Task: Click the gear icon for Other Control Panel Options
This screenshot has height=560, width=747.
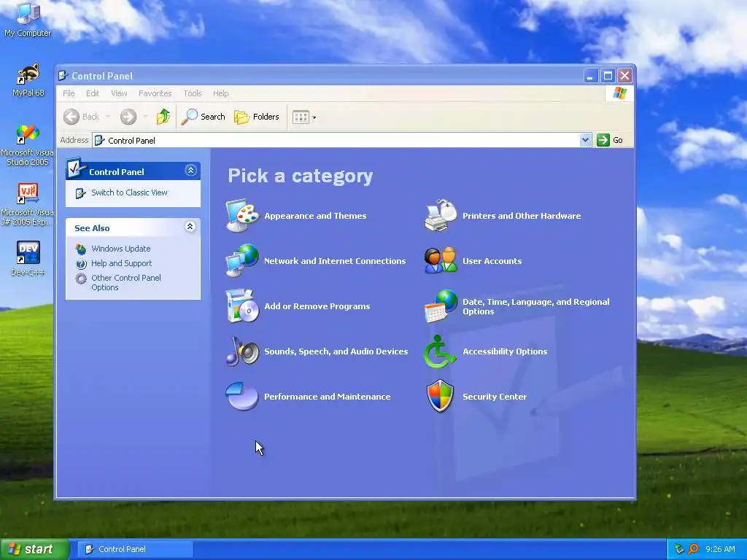Action: (81, 279)
